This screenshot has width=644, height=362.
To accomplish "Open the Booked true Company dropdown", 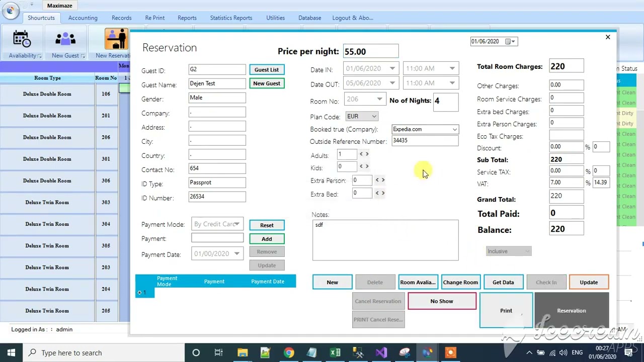I will (x=454, y=130).
